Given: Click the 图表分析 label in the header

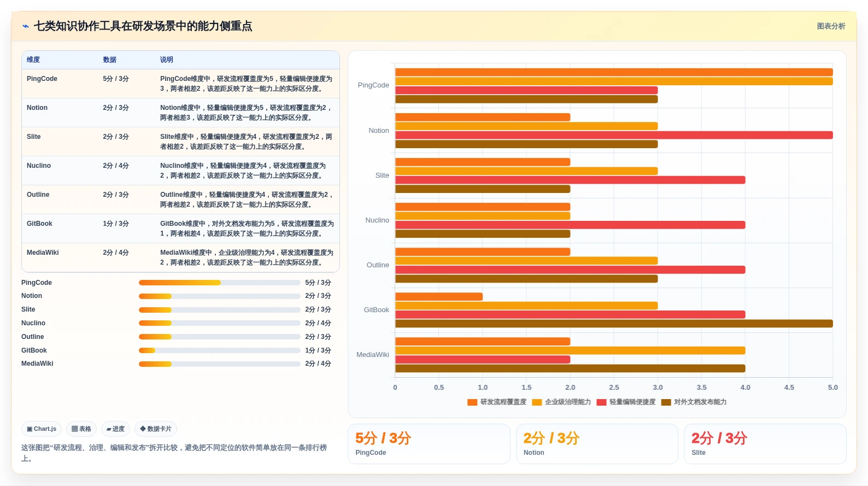Looking at the screenshot, I should tap(831, 26).
